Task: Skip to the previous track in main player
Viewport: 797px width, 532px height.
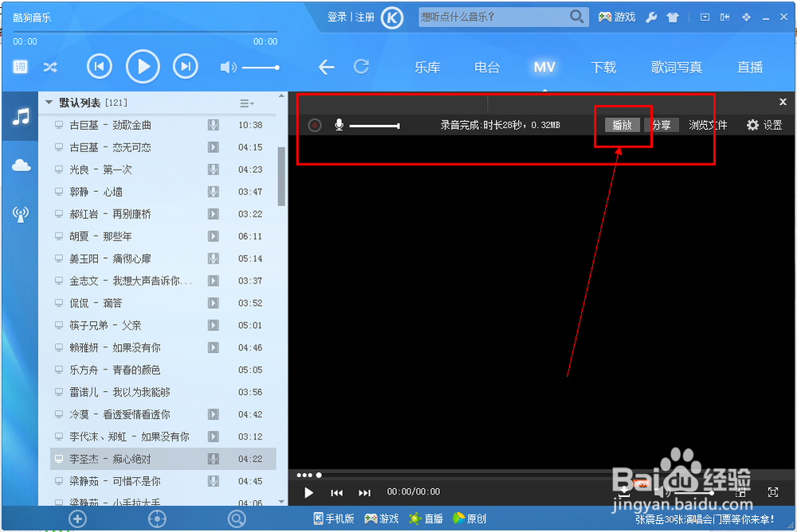Action: 99,67
